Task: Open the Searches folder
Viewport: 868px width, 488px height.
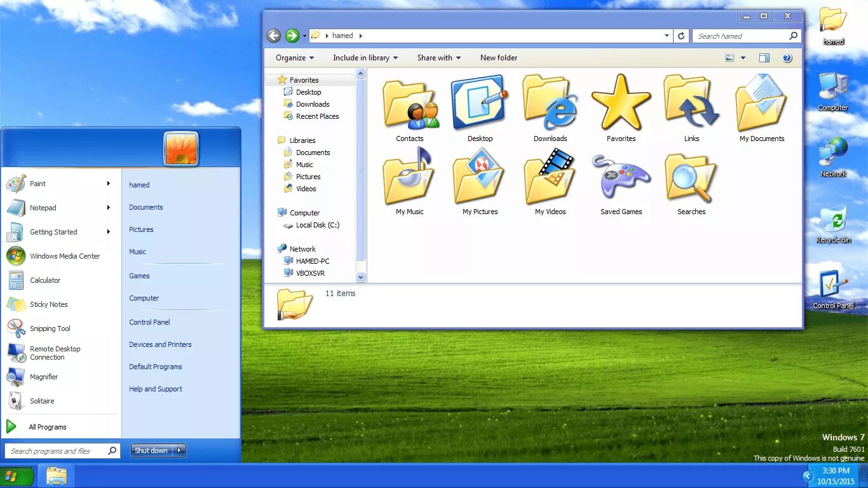Action: [x=691, y=178]
